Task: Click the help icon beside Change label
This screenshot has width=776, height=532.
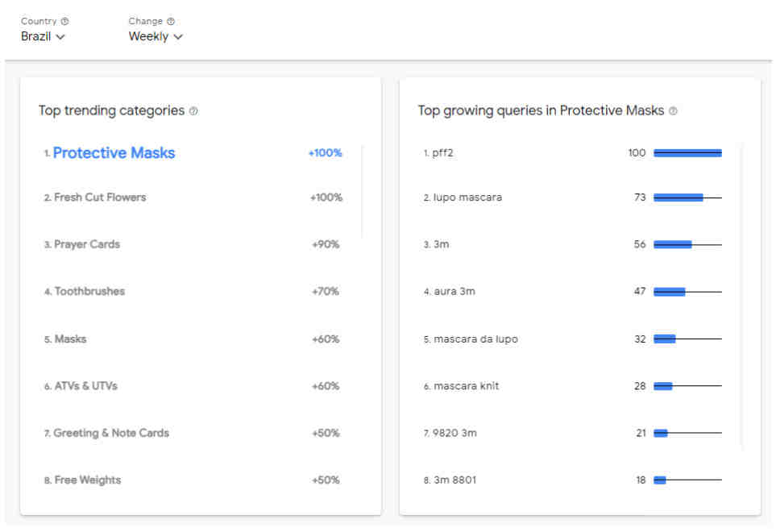Action: pyautogui.click(x=171, y=21)
